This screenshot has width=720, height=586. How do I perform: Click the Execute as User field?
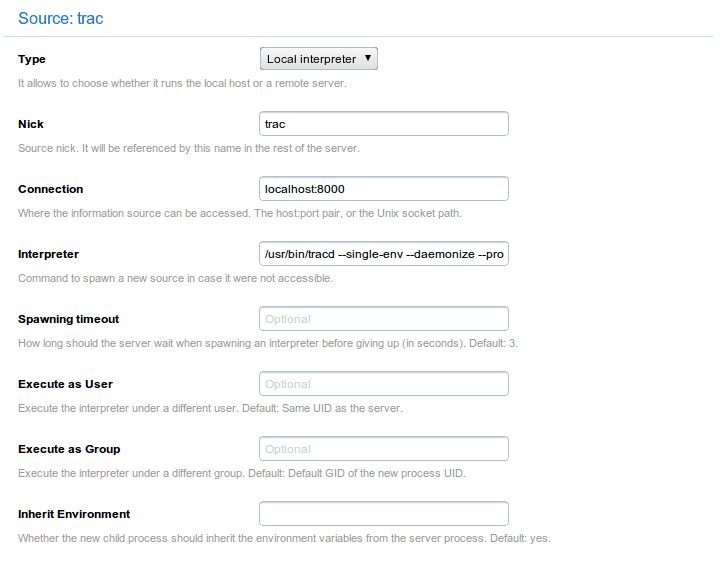coord(383,384)
